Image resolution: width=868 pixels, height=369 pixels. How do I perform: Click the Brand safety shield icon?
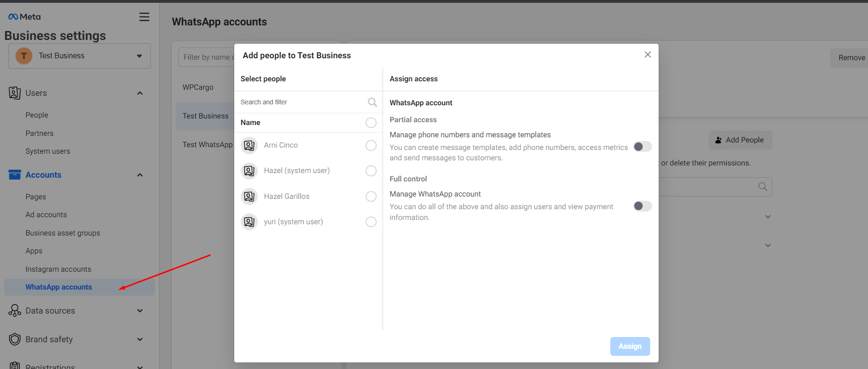(x=15, y=339)
